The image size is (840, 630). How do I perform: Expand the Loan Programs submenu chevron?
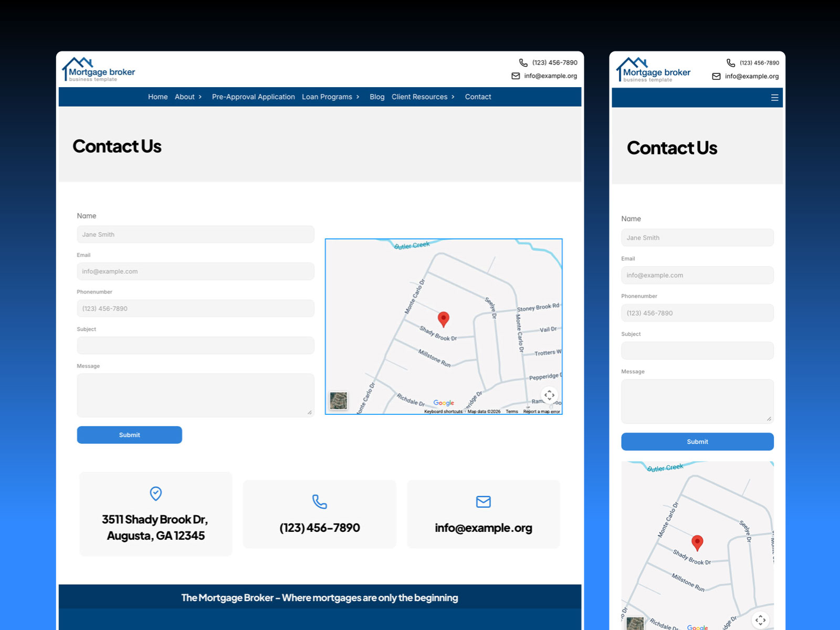coord(358,97)
